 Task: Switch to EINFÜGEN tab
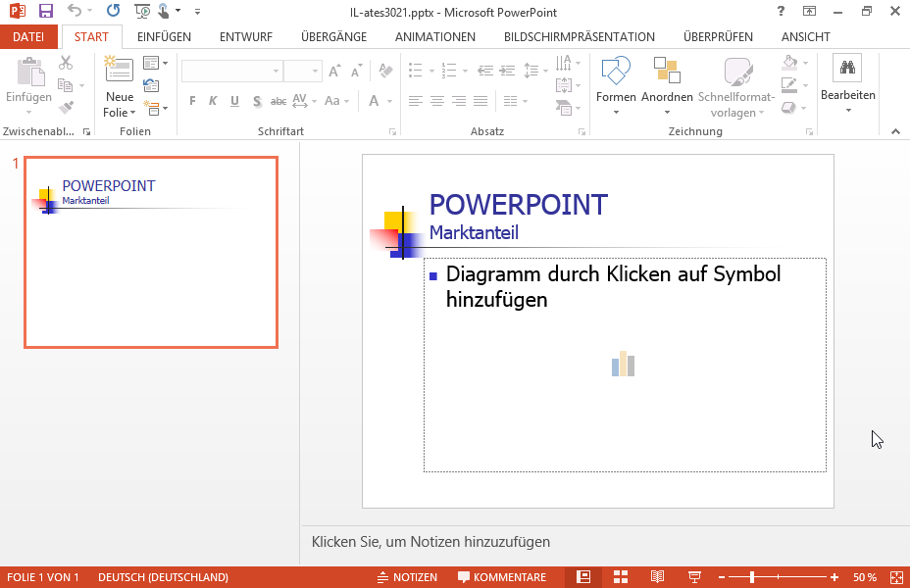pos(164,36)
